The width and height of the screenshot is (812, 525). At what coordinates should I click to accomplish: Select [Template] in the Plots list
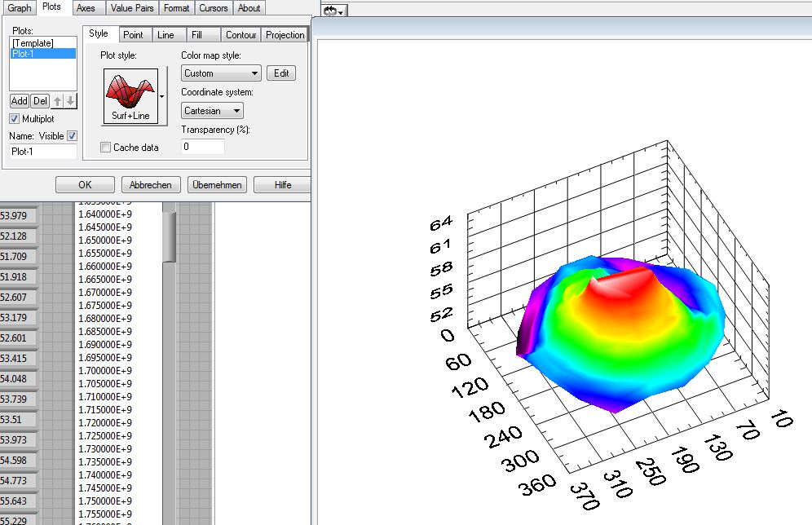(43, 43)
